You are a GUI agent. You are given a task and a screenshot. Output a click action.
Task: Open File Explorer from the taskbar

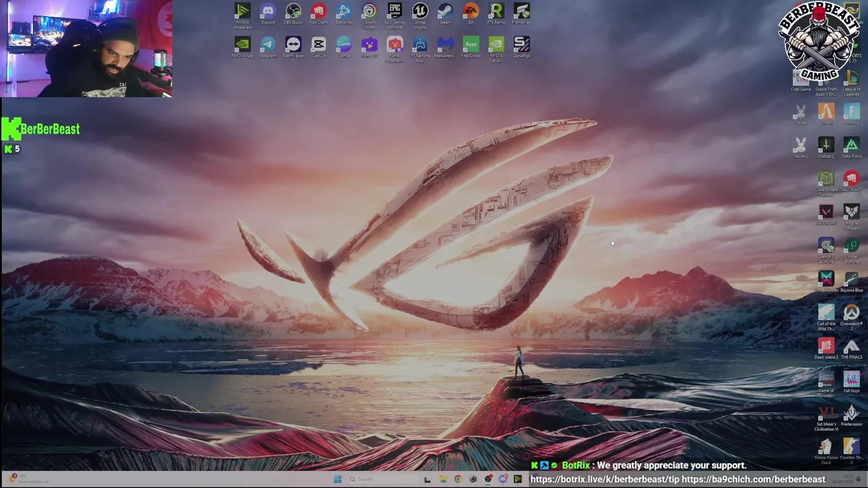tap(443, 480)
